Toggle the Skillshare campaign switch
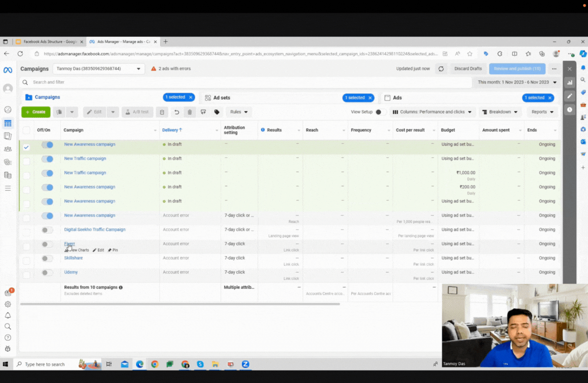588x383 pixels. coord(47,258)
